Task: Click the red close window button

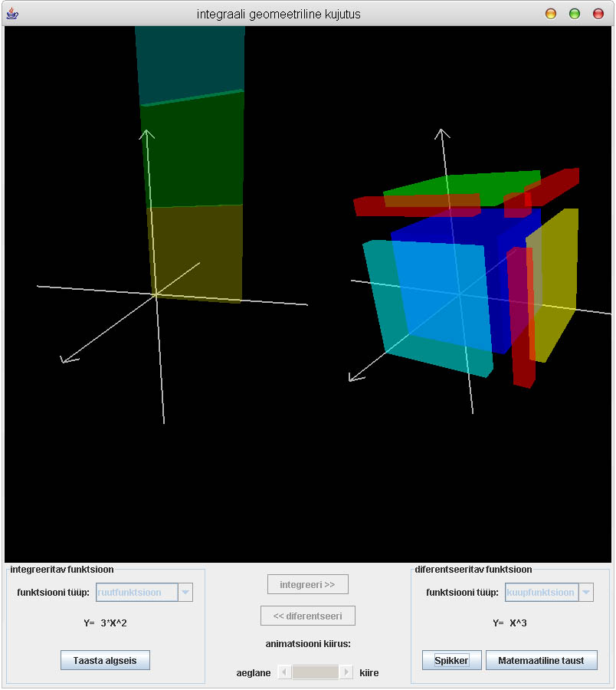Action: [x=598, y=14]
